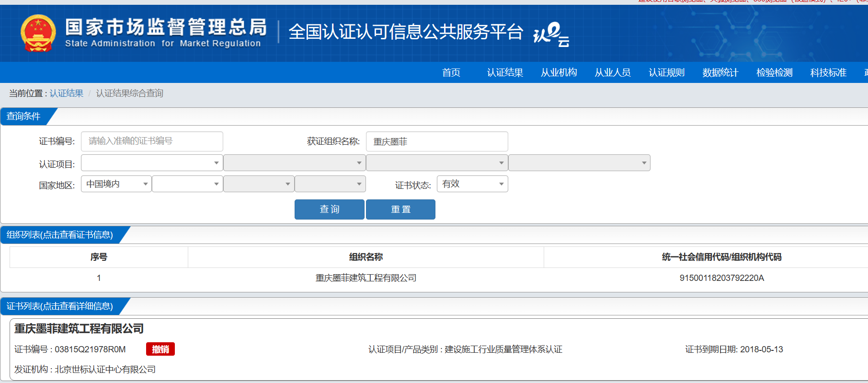Open the third 国家地区 dropdown
Screen dimensions: 868x383
[x=259, y=184]
